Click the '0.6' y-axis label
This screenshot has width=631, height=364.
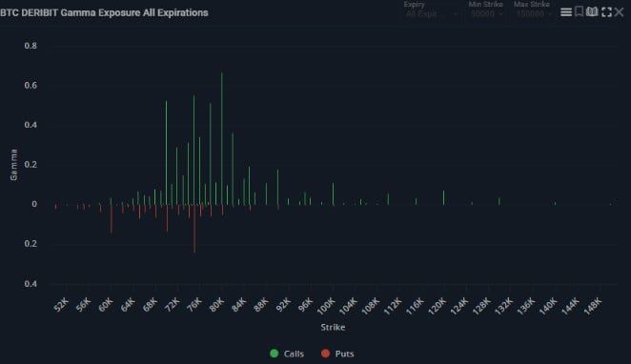31,85
